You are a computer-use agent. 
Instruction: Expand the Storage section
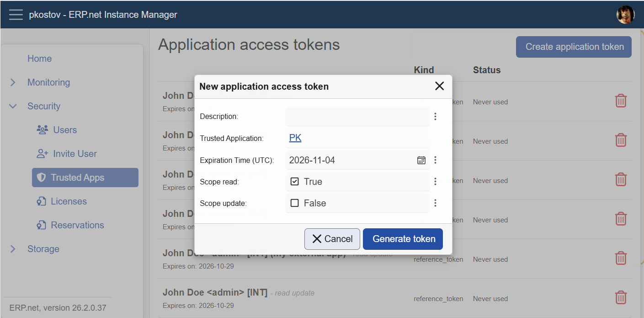(13, 249)
